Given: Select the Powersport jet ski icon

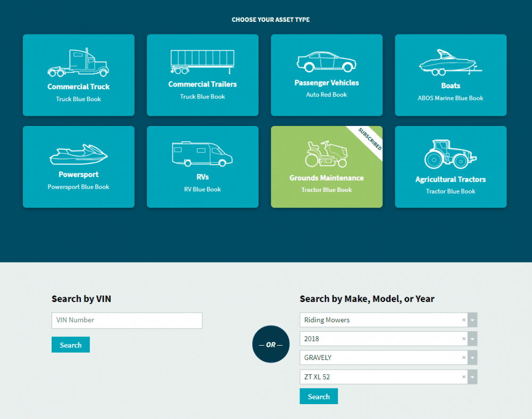Looking at the screenshot, I should coord(78,154).
